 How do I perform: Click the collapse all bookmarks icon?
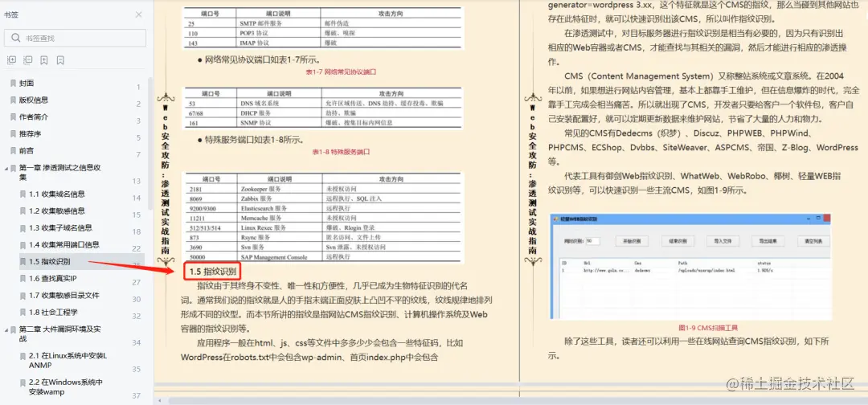point(27,59)
